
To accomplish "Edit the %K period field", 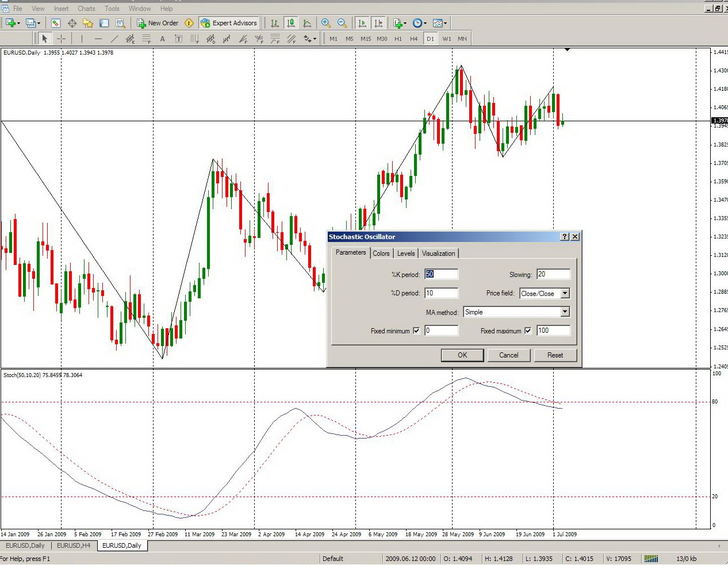I will click(x=441, y=274).
